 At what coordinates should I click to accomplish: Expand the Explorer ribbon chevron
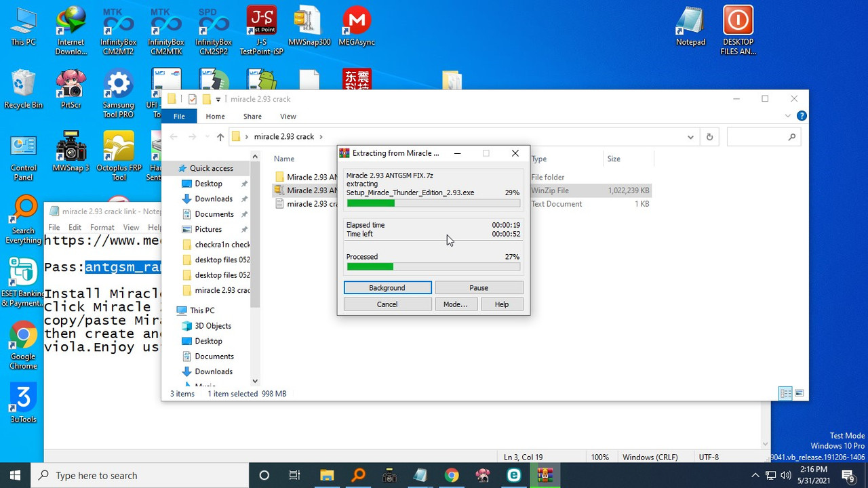pos(787,117)
